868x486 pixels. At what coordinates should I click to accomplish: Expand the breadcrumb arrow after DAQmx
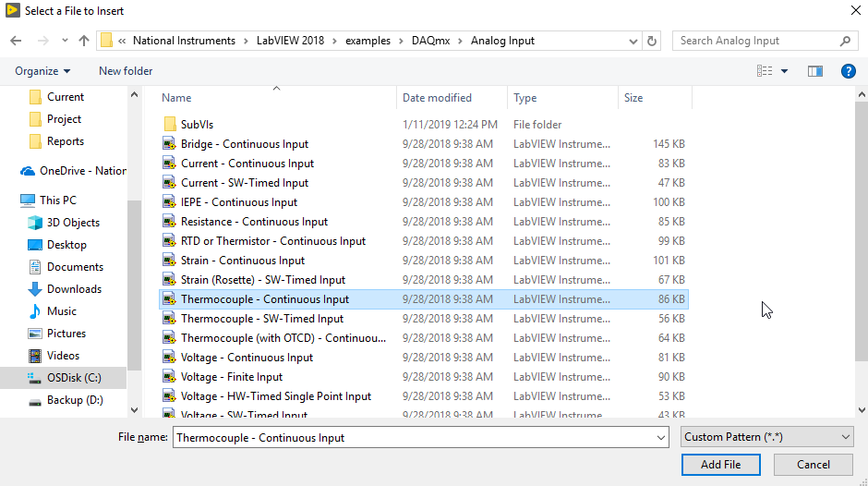461,41
